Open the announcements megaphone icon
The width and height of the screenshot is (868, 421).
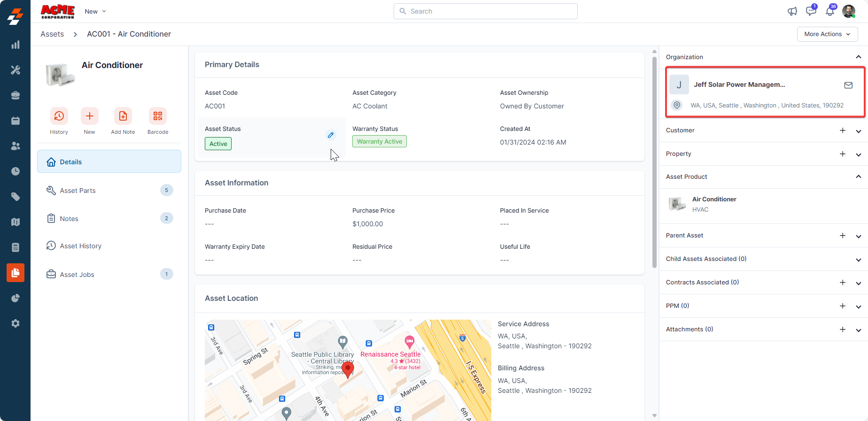(792, 11)
